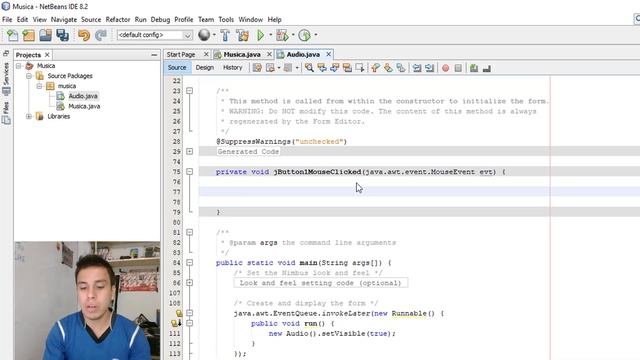Screen dimensions: 640x360
Task: Click Toggle Bookmark icon
Action: click(x=401, y=68)
